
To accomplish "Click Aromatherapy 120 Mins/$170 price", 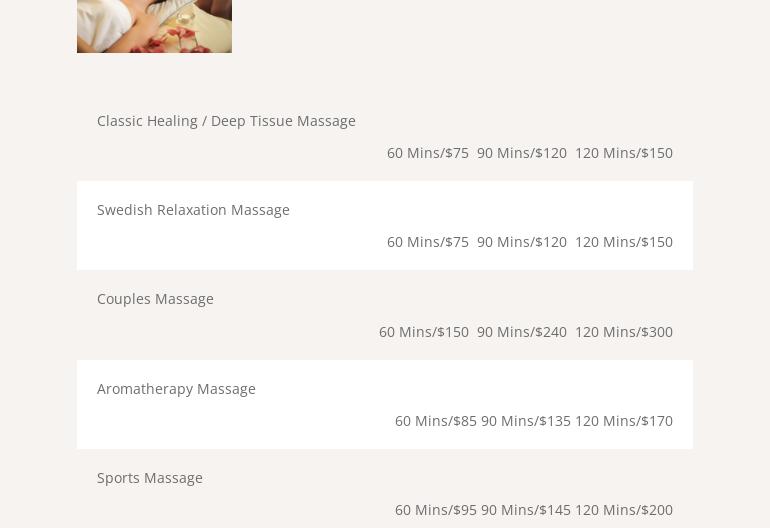I will 624,421.
